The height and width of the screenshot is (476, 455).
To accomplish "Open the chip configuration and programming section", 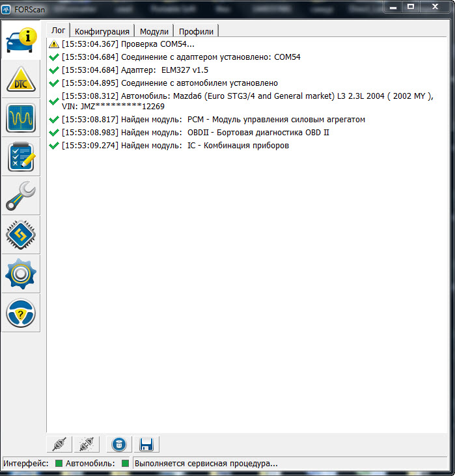I will 21,235.
